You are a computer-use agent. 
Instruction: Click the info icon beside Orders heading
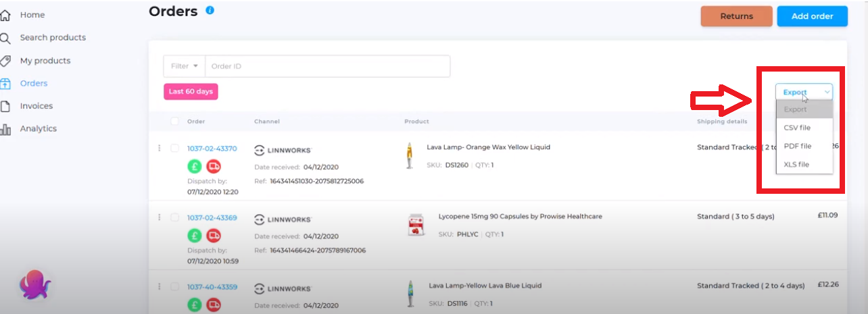(x=210, y=10)
